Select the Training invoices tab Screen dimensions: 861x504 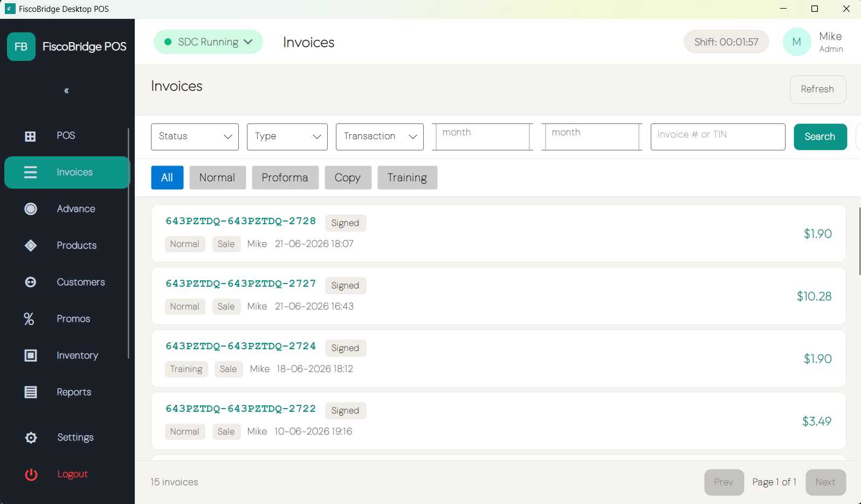click(407, 178)
